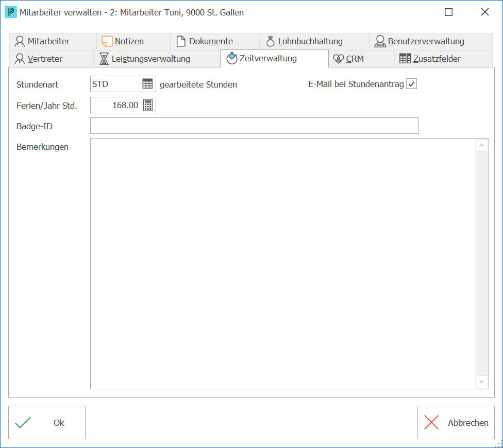Open the Lohnbuchhaltung tab
The height and width of the screenshot is (448, 503).
[315, 42]
